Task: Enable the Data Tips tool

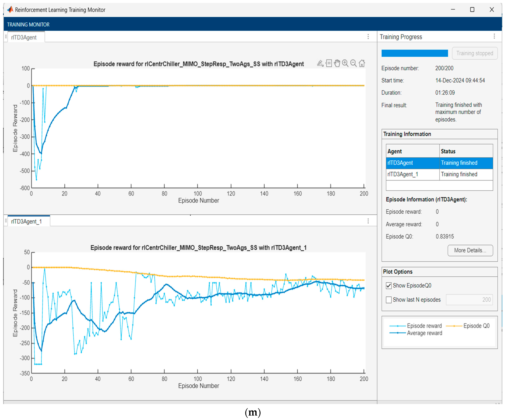Action: pos(329,63)
